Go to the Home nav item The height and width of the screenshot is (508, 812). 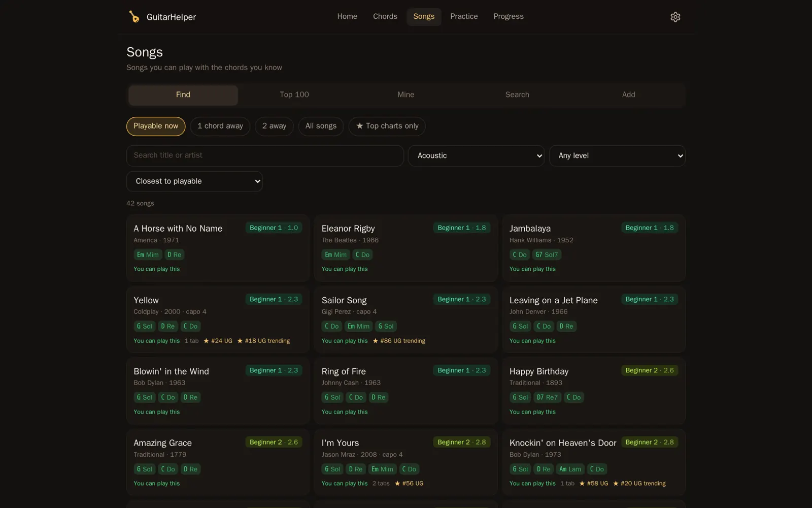(x=347, y=17)
